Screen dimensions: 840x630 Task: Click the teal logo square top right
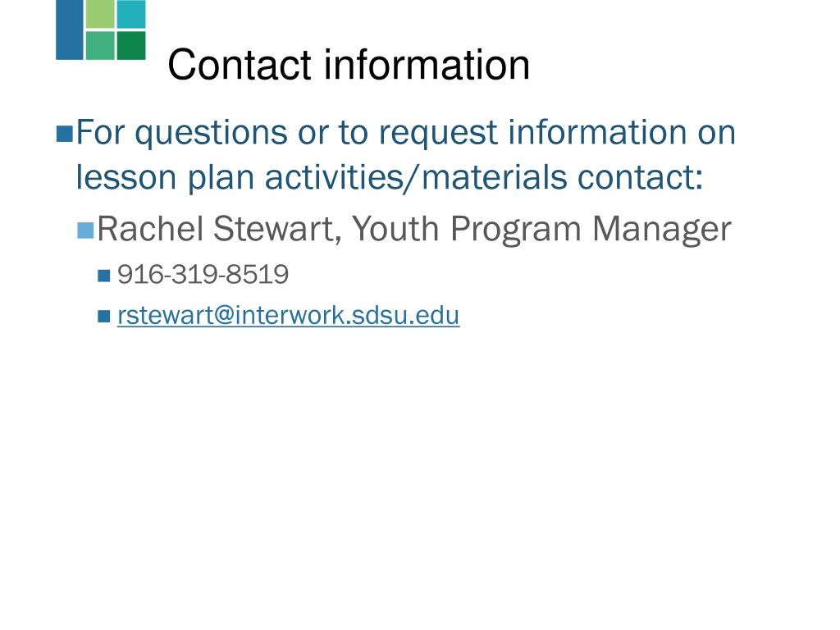pos(131,14)
